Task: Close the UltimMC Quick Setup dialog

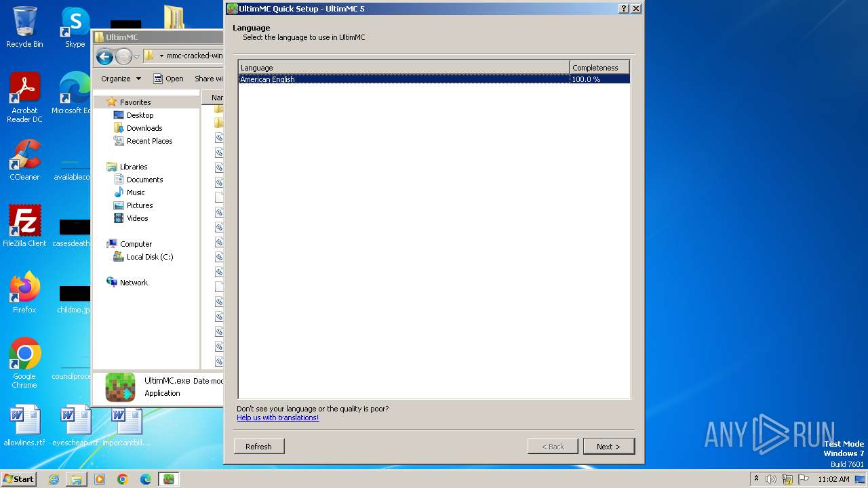Action: coord(636,9)
